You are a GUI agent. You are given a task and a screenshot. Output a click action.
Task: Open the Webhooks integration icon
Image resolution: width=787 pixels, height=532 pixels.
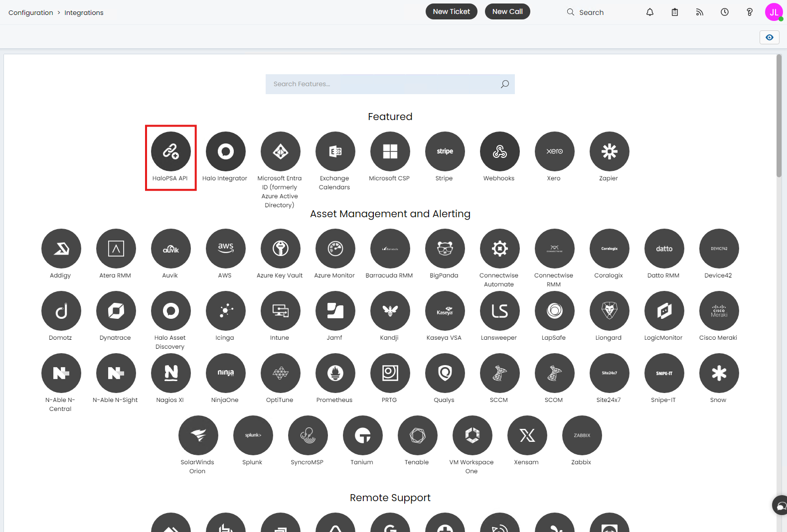[499, 151]
